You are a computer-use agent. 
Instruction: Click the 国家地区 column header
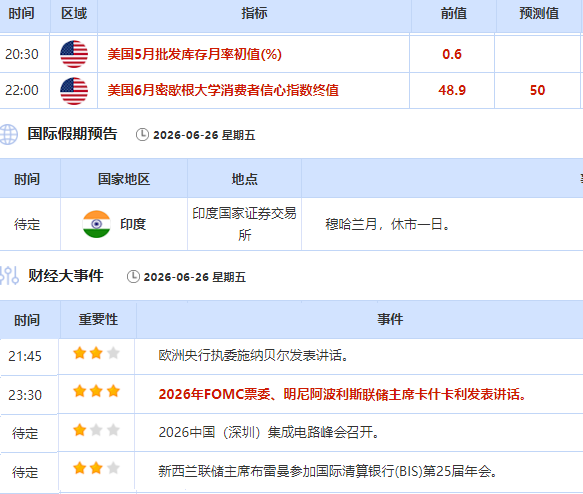coord(124,179)
